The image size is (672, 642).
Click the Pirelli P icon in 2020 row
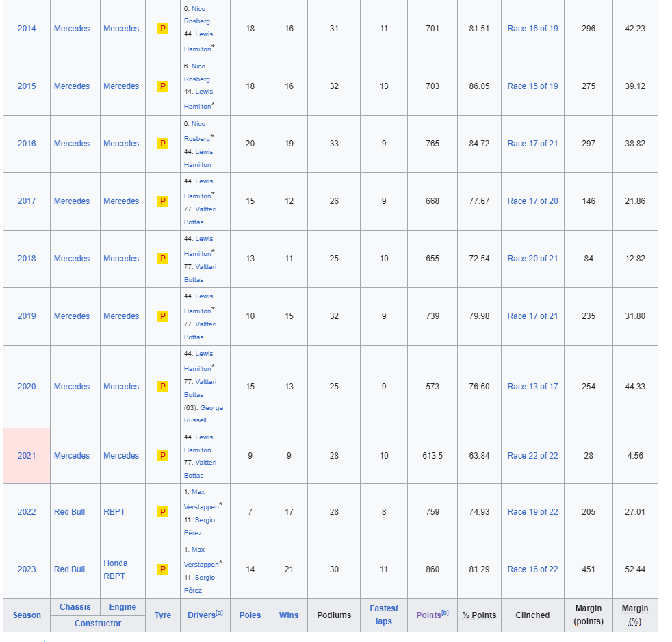coord(163,387)
